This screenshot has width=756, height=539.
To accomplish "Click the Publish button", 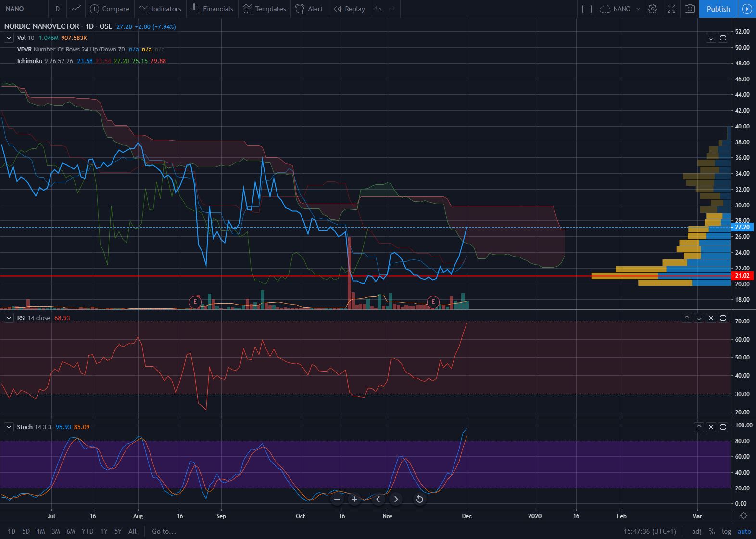I will tap(718, 9).
